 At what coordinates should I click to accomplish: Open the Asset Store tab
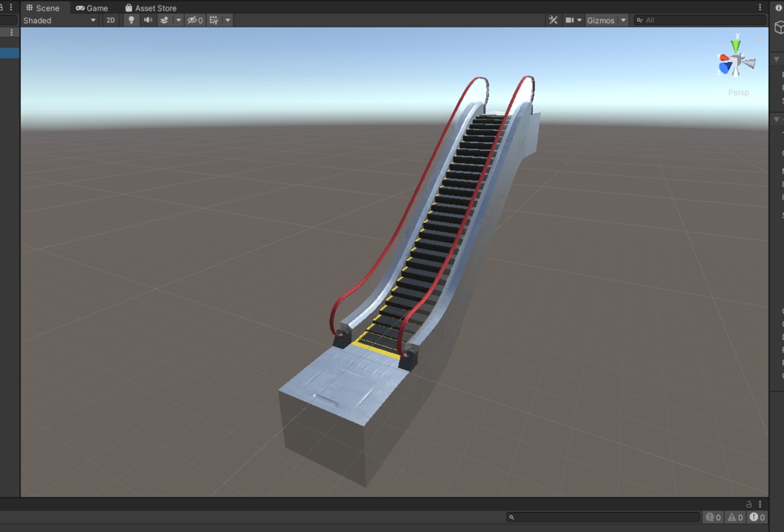pos(151,8)
